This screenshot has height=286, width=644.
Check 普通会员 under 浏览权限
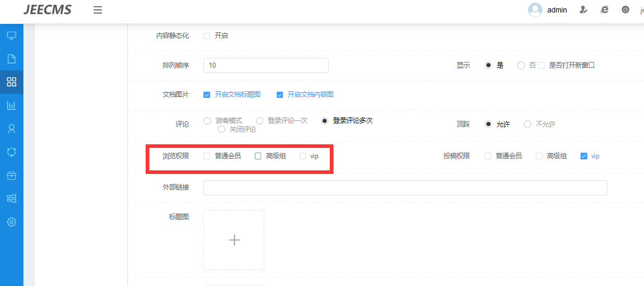[207, 156]
